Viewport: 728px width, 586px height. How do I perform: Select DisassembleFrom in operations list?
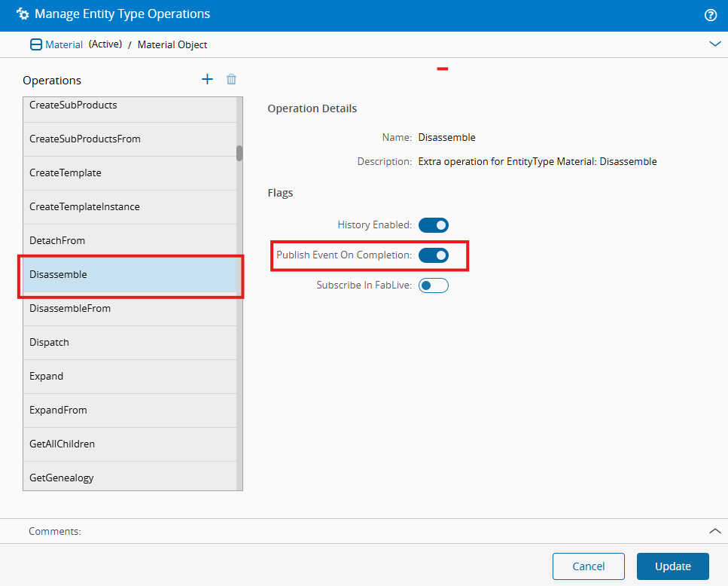pos(129,309)
